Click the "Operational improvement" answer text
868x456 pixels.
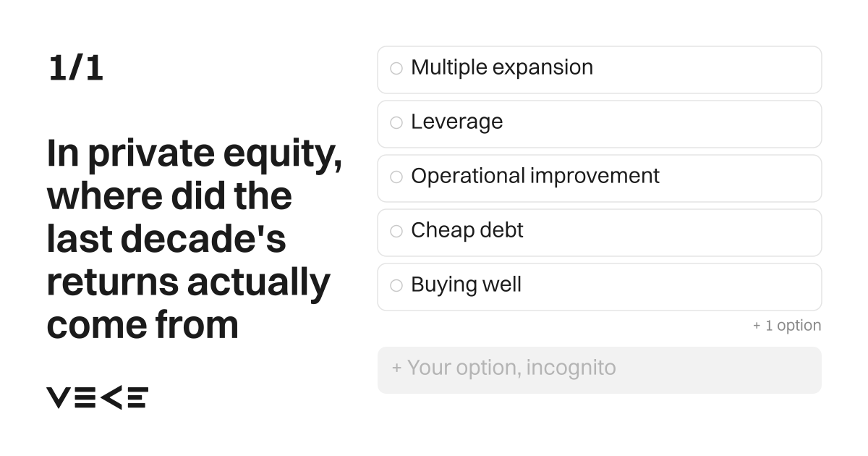[535, 176]
